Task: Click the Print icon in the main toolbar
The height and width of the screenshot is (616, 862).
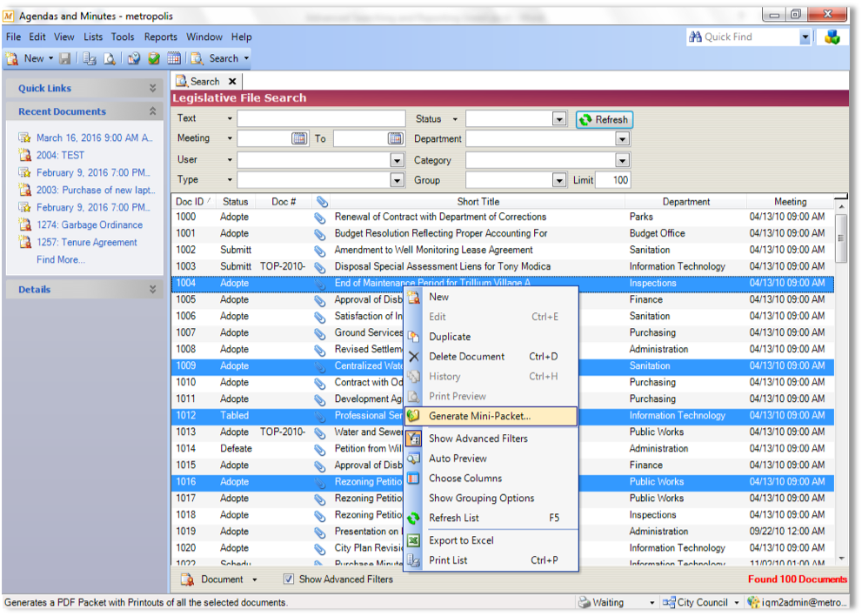Action: [x=90, y=58]
